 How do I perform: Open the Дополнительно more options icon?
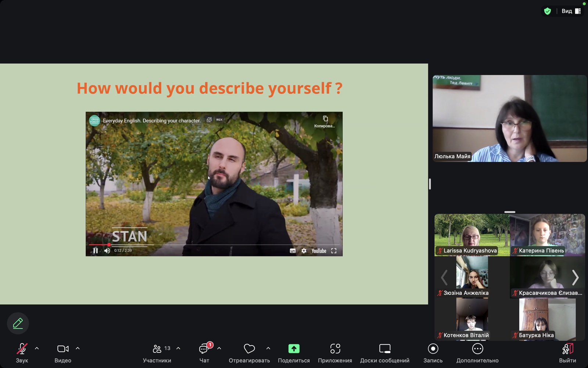(x=477, y=349)
